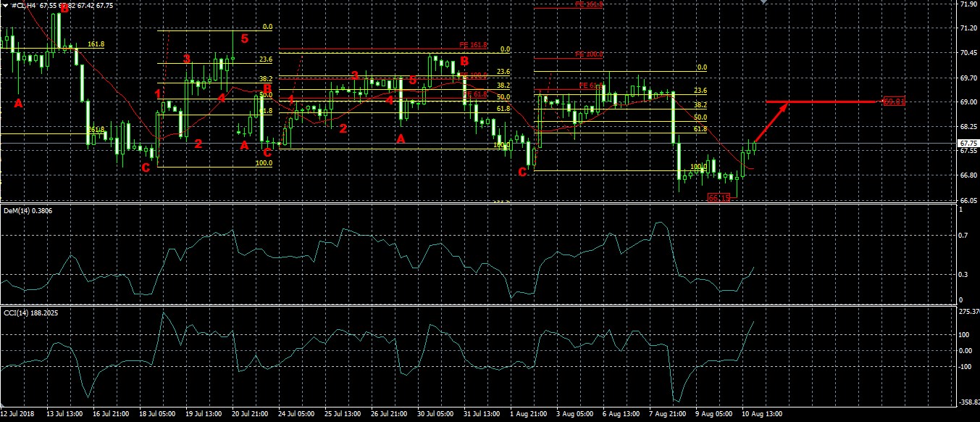Select the OHLC readout 67.55 67.82 67.42 67.75

pyautogui.click(x=76, y=4)
